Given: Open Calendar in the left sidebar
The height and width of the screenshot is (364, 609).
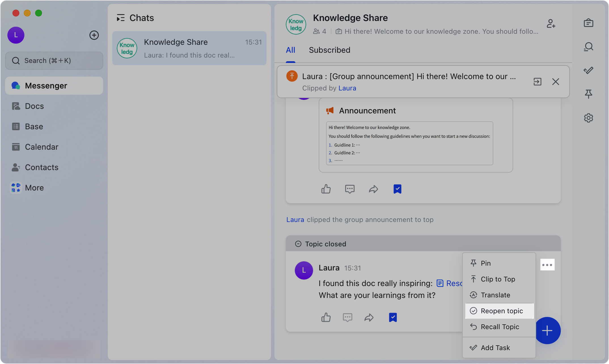Looking at the screenshot, I should tap(41, 147).
